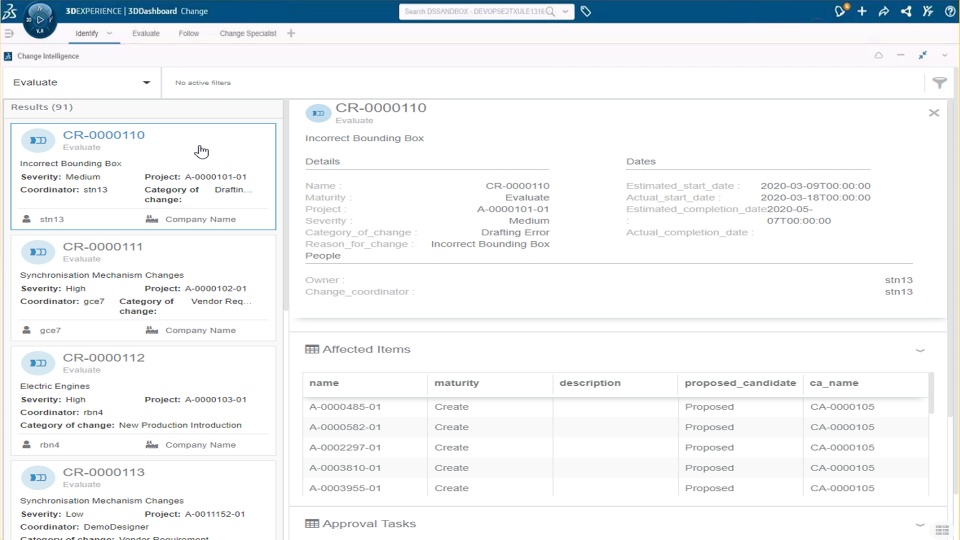Click the widget restore/collapse arrows icon
Screen dimensions: 960x540
[x=923, y=55]
